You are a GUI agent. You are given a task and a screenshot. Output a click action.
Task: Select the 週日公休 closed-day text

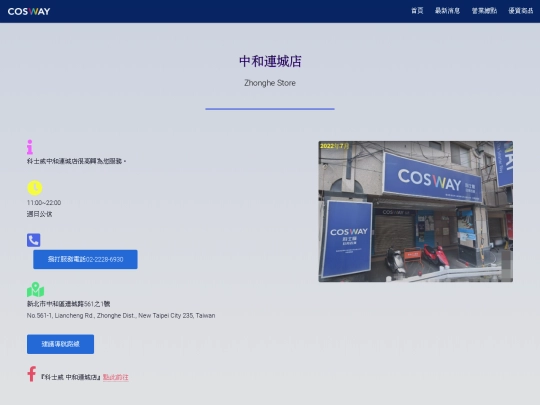coord(40,214)
